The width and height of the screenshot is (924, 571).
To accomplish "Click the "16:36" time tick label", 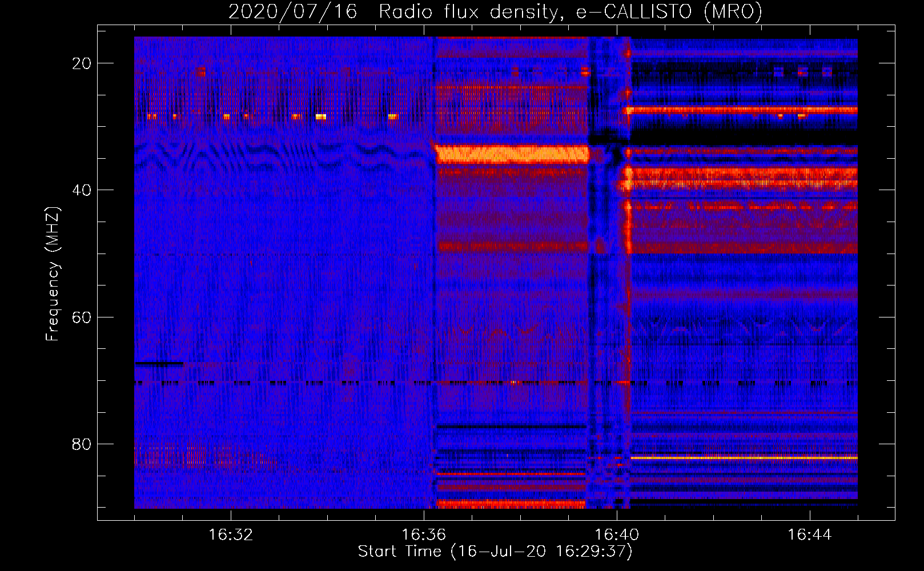I will point(424,535).
